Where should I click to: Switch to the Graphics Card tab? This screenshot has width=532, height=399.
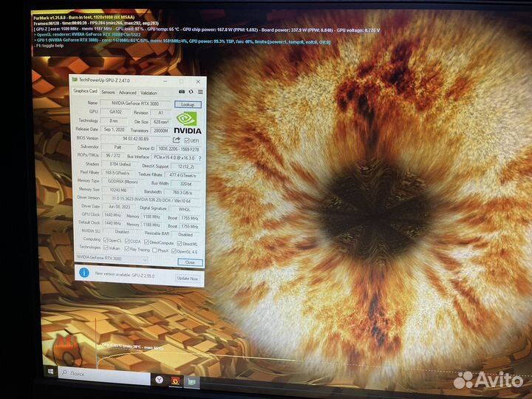point(85,91)
